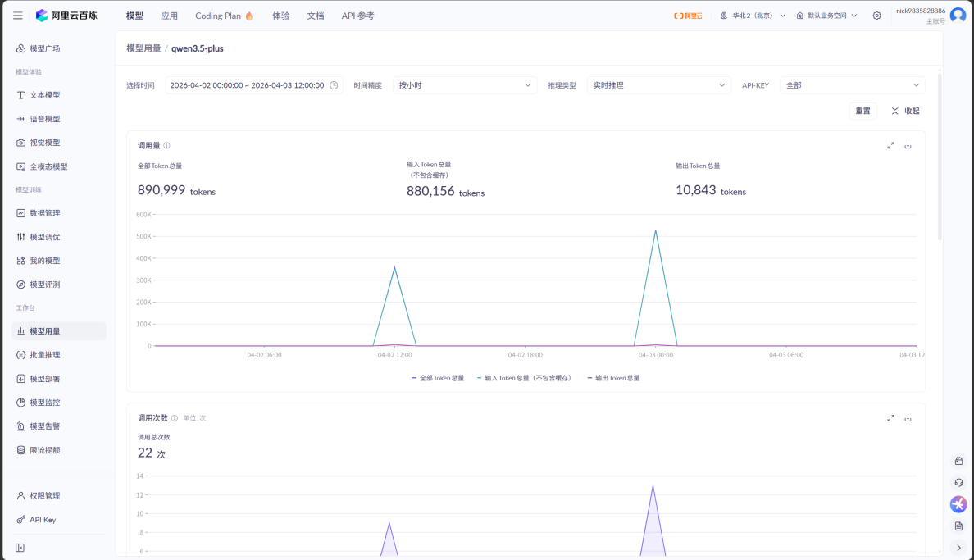Click info icon next to 调用量
The height and width of the screenshot is (560, 974).
tap(166, 145)
